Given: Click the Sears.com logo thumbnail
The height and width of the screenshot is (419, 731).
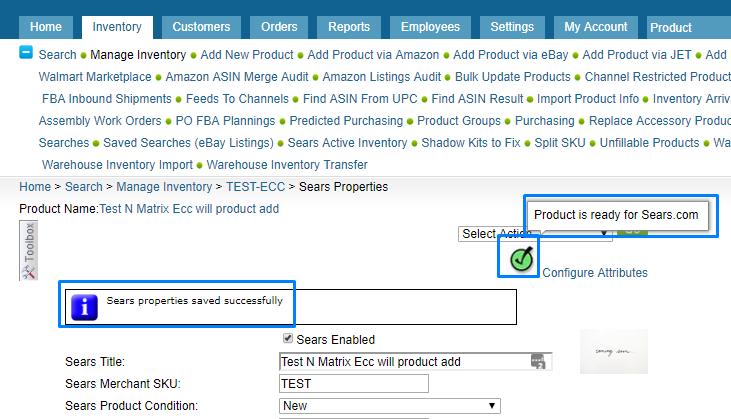Looking at the screenshot, I should [614, 351].
